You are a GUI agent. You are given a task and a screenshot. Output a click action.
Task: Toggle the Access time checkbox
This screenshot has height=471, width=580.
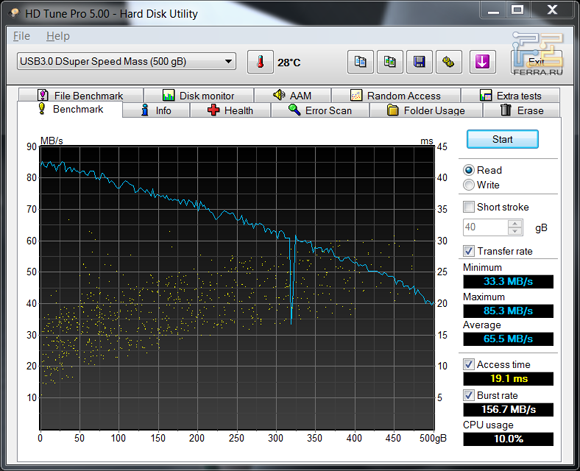pos(469,364)
